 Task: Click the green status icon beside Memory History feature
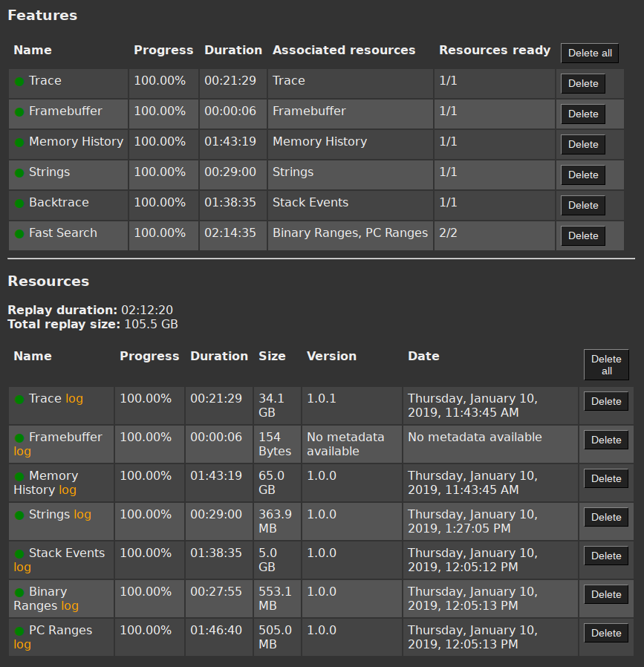coord(18,141)
